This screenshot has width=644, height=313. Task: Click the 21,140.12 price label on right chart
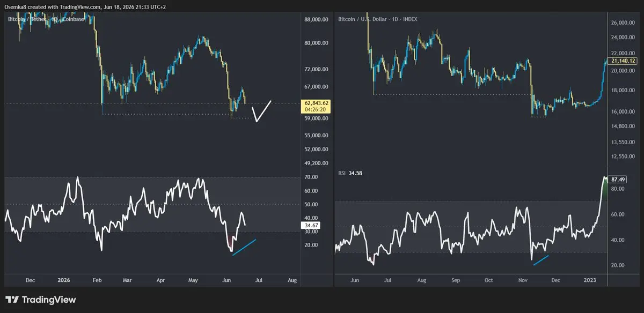(x=623, y=61)
